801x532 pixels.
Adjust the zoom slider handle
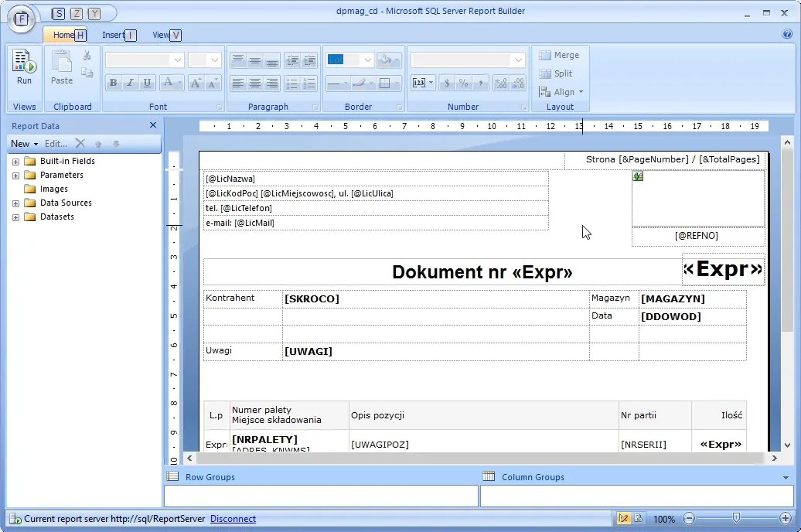point(736,518)
